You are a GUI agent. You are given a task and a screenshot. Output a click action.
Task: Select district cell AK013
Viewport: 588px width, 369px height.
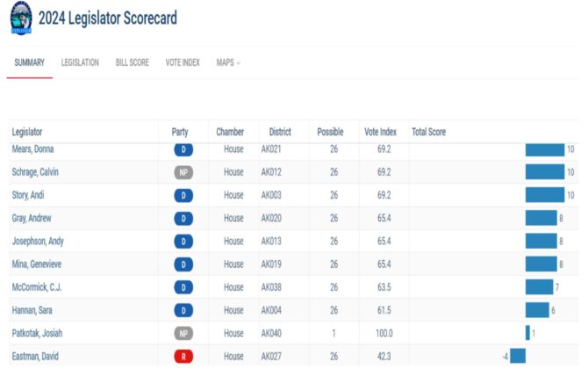click(271, 241)
